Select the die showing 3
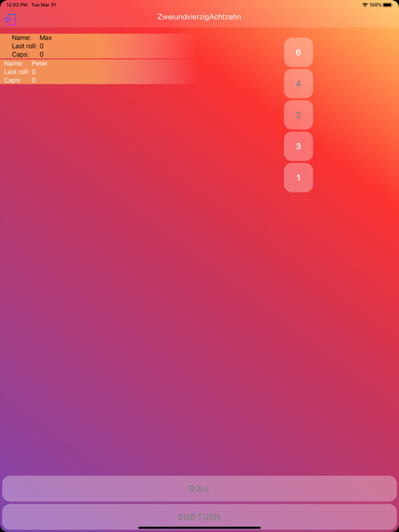 pyautogui.click(x=299, y=146)
